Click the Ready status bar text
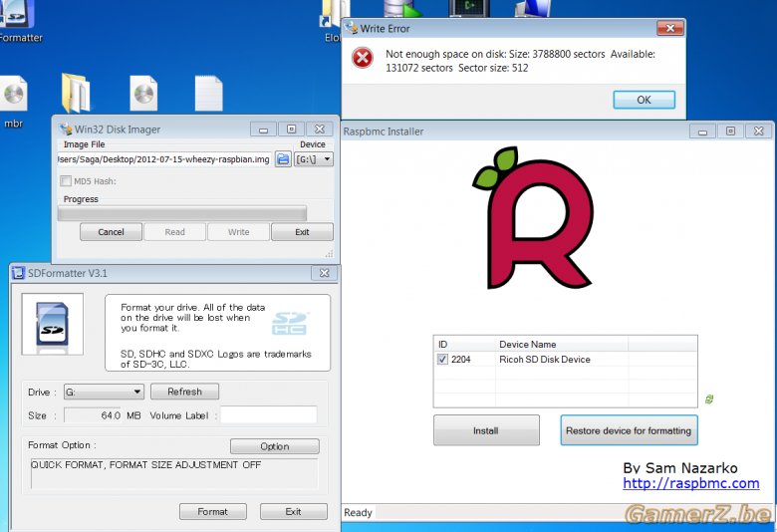Image resolution: width=777 pixels, height=532 pixels. pyautogui.click(x=358, y=513)
